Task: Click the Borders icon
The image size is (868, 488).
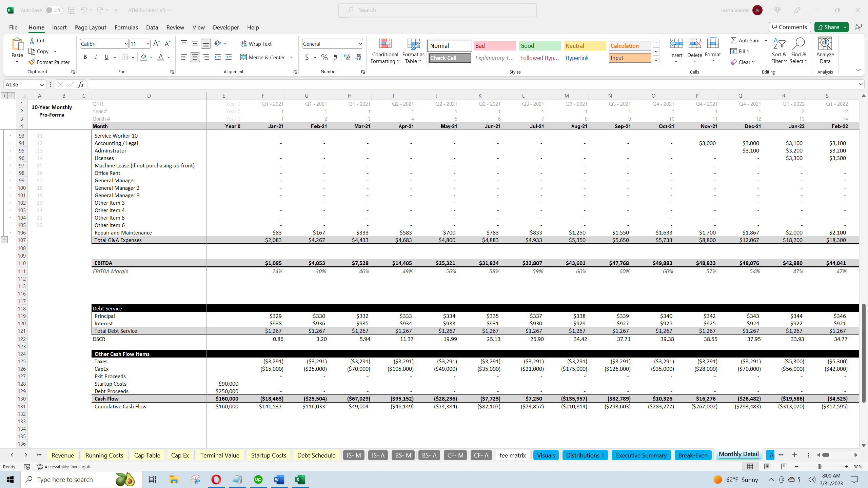Action: (x=125, y=57)
